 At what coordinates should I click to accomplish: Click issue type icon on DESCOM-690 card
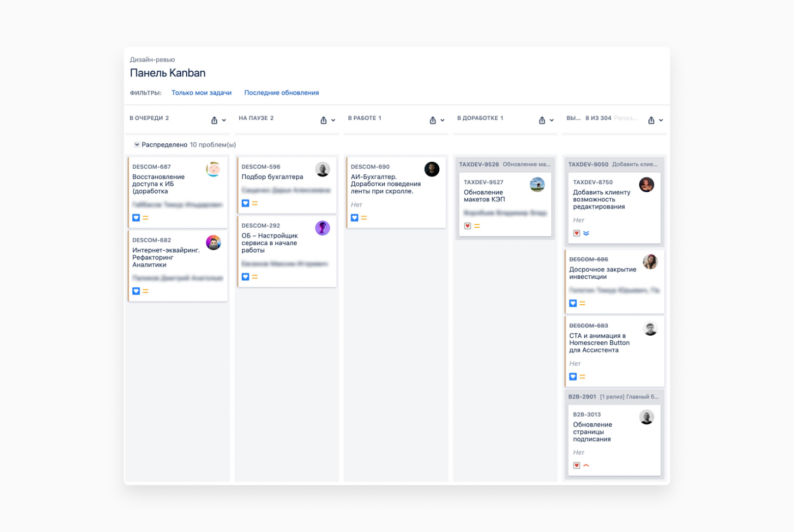[x=355, y=218]
